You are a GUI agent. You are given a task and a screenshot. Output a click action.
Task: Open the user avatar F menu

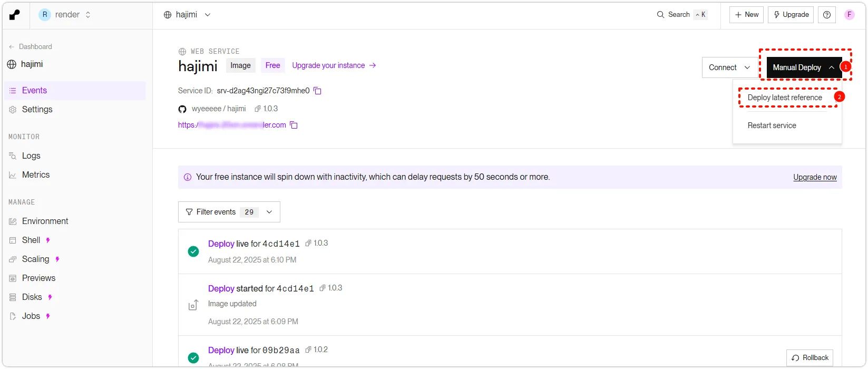(849, 15)
